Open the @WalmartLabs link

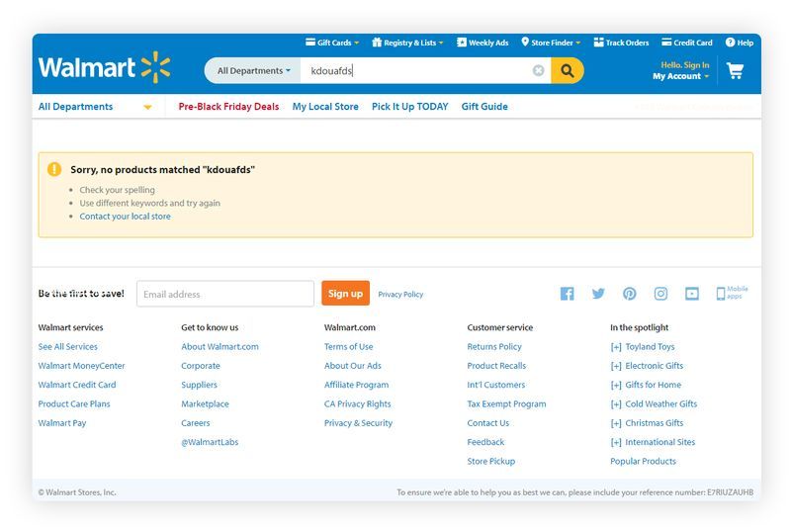click(x=210, y=442)
